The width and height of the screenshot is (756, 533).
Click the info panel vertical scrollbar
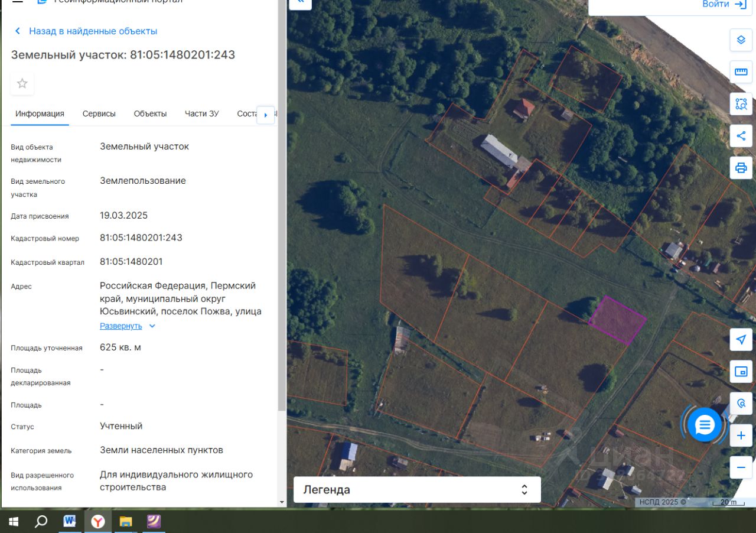pyautogui.click(x=282, y=207)
